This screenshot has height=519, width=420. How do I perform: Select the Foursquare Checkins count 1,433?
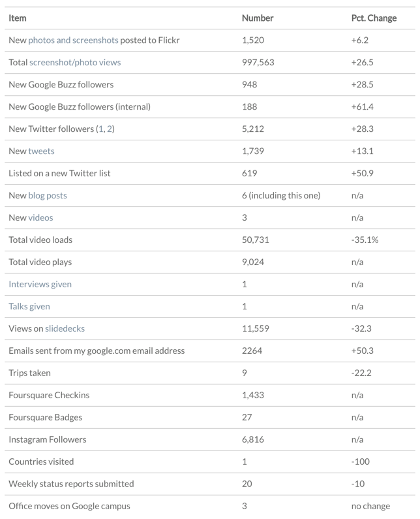click(253, 396)
